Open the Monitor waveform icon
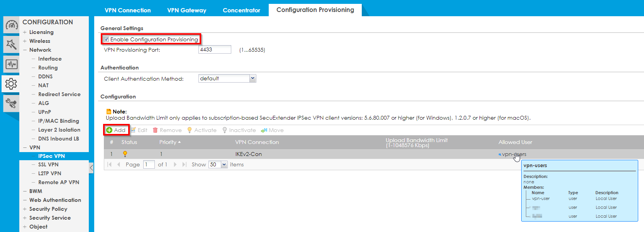 [11, 64]
